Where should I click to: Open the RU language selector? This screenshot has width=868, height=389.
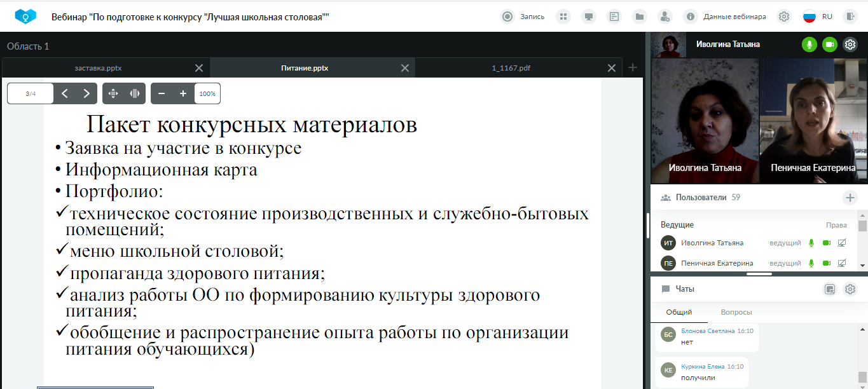[x=818, y=17]
